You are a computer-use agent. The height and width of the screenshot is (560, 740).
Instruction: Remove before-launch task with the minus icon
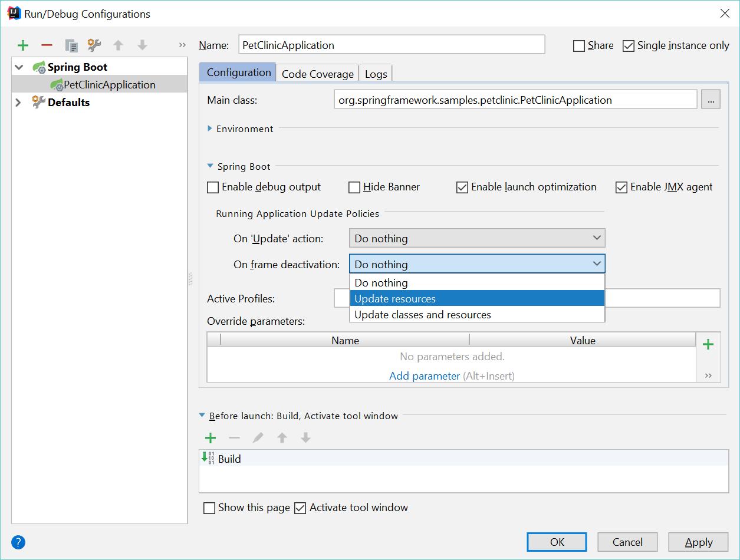click(x=234, y=437)
